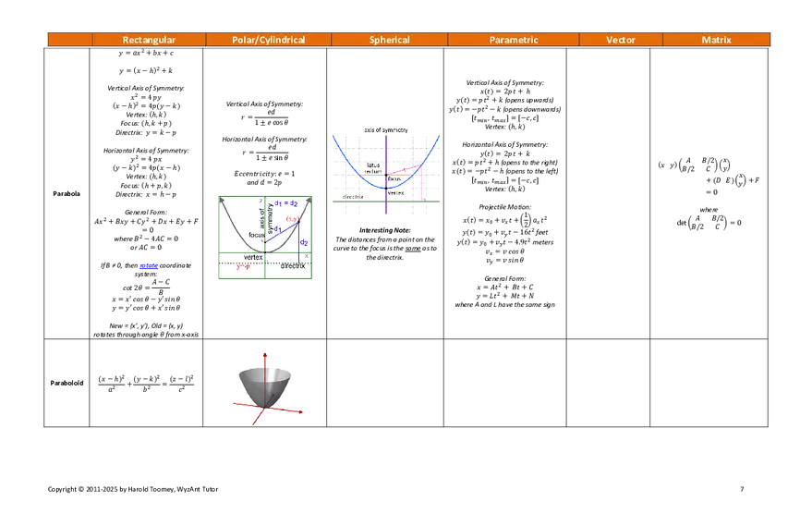Open the Spherical column header

pos(389,40)
